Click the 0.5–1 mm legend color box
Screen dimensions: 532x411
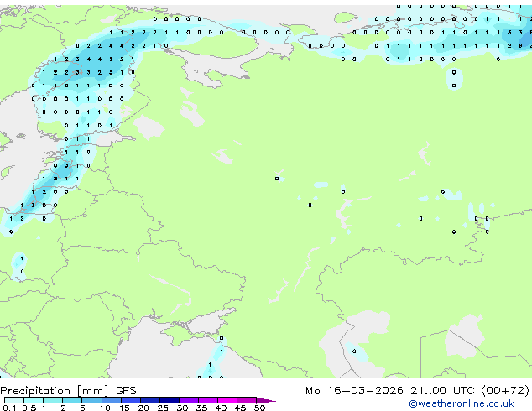pyautogui.click(x=34, y=400)
